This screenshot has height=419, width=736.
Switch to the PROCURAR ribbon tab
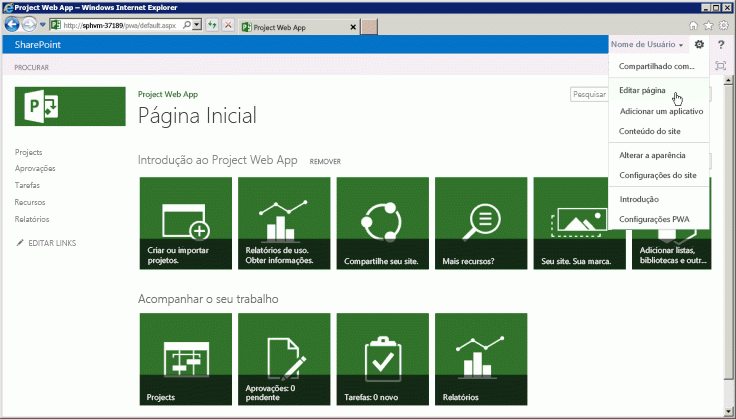pyautogui.click(x=31, y=68)
